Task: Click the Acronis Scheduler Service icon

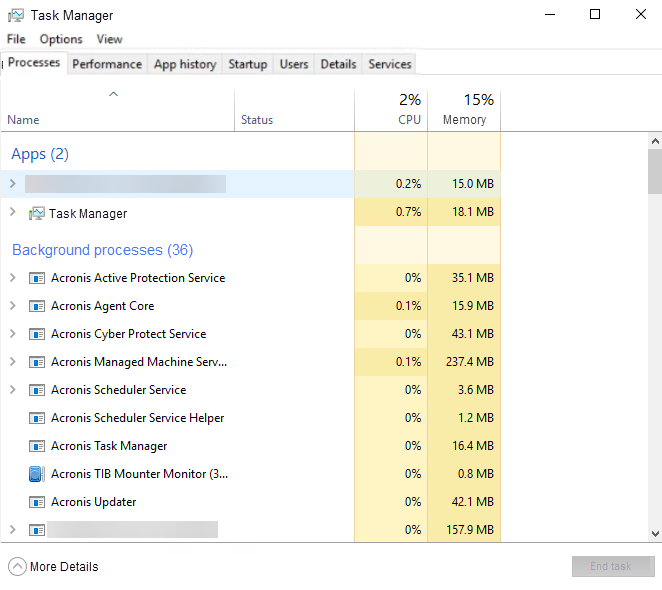Action: coord(37,390)
